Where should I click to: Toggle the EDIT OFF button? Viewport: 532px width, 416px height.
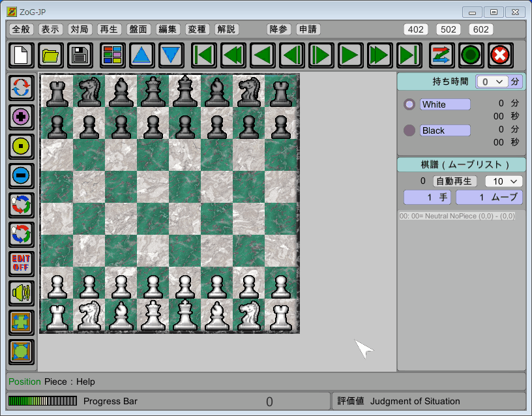point(22,264)
